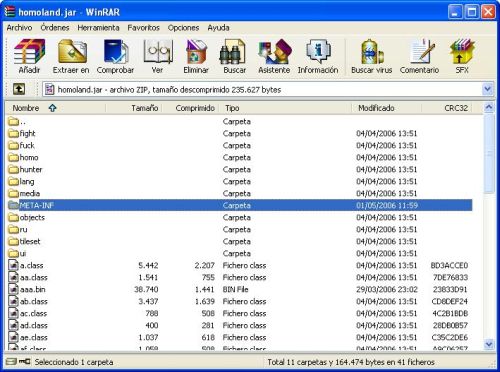The width and height of the screenshot is (500, 372).
Task: Open the Opciones menu
Action: coord(183,28)
